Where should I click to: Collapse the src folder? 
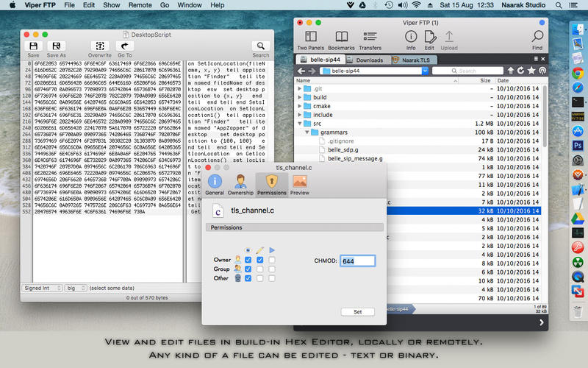pos(300,124)
